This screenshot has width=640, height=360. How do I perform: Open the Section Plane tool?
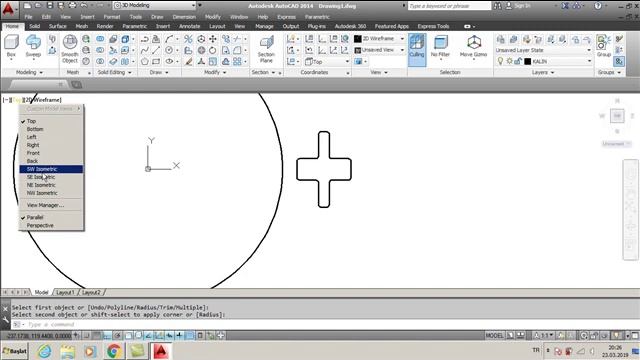click(x=266, y=49)
